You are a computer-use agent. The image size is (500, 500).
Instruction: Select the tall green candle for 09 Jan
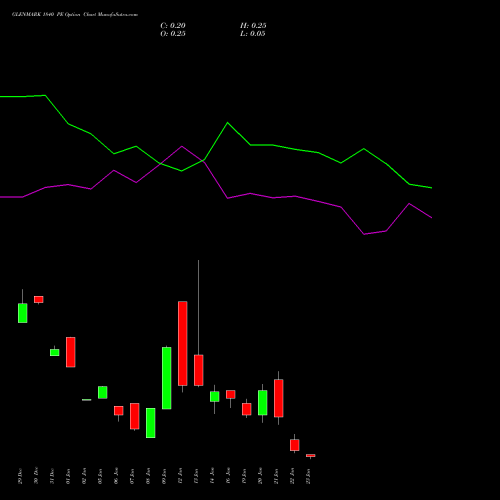click(x=167, y=378)
